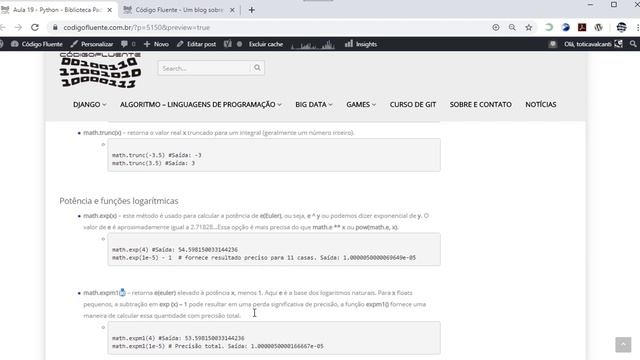Click the circled plus icon in address bar

coord(496,27)
